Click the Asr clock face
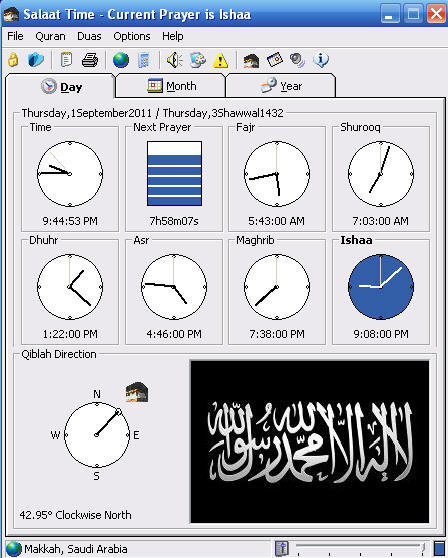The width and height of the screenshot is (448, 558). coord(174,286)
